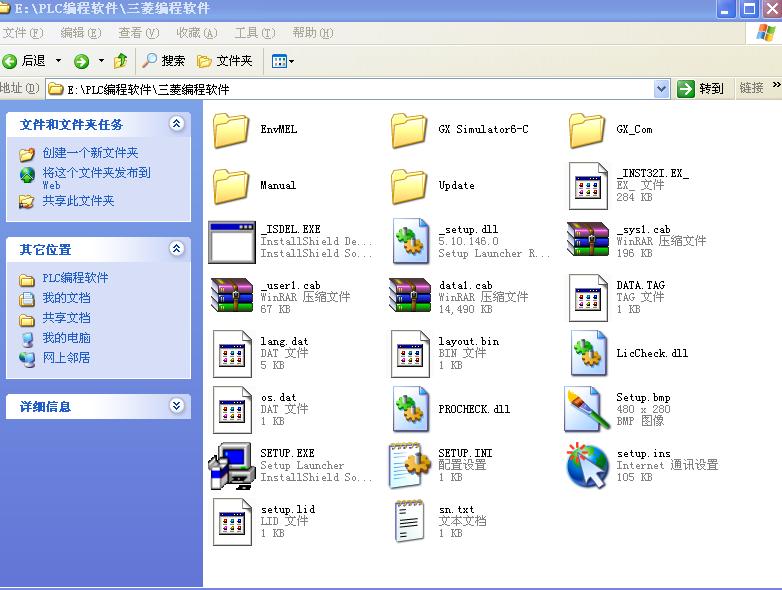Select the setup.ins file icon
782x590 pixels.
[587, 466]
